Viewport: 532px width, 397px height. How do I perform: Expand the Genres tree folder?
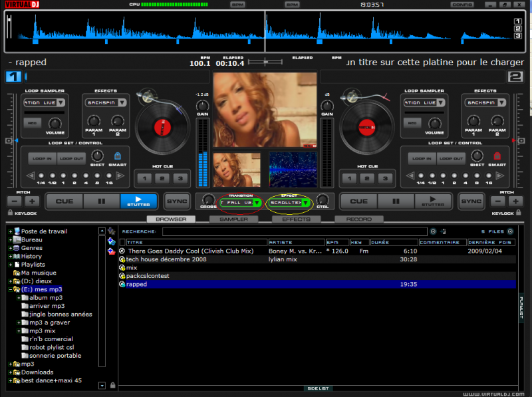[x=10, y=248]
